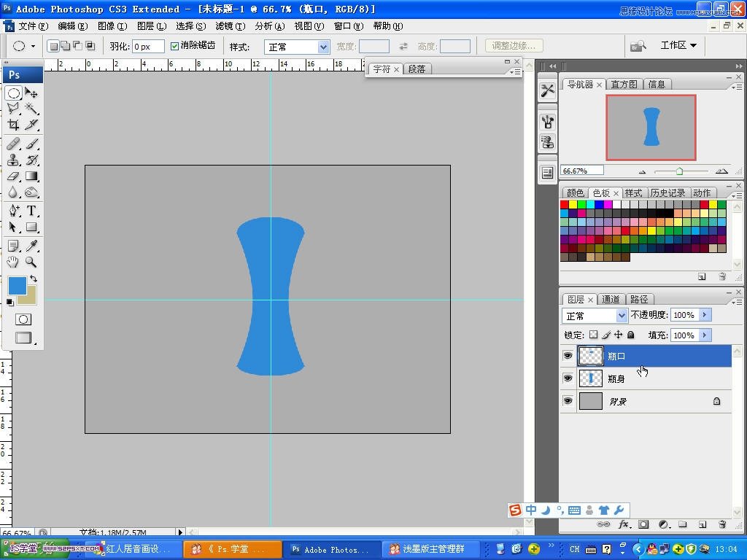Select the 瓶身 layer thumbnail
Viewport: 747px width, 560px height.
590,378
